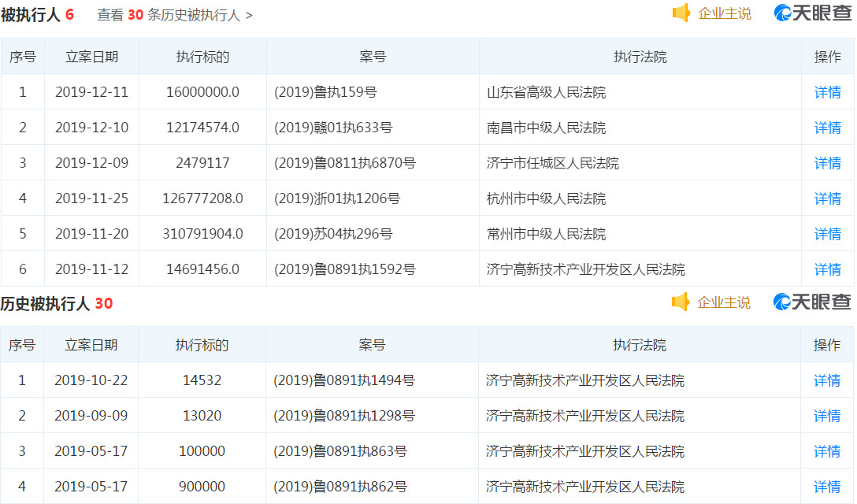
Task: Click 企业主说 beside 历史被执行人 heading
Action: tap(724, 302)
